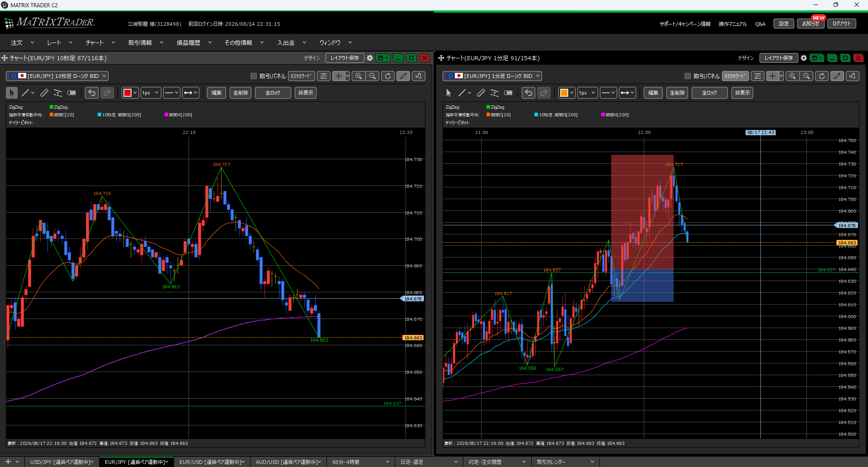Image resolution: width=868 pixels, height=467 pixels.
Task: Refresh the 10秒足 chart
Action: (388, 76)
